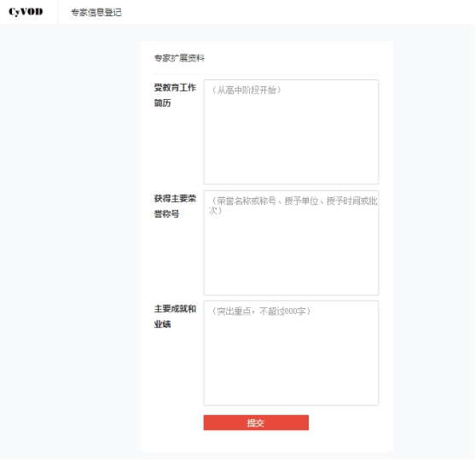
Task: Click the 主要成就和业绩 field label
Action: [x=175, y=317]
